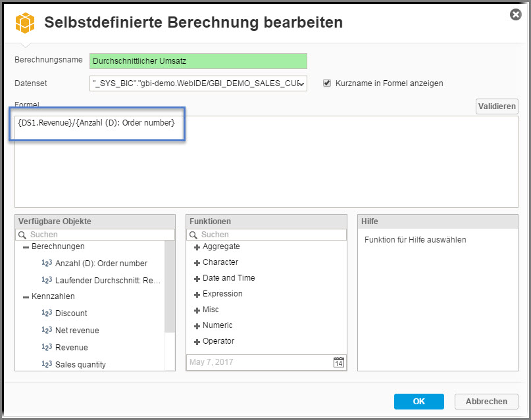Confirm with the OK button
Image resolution: width=531 pixels, height=420 pixels.
coord(418,402)
